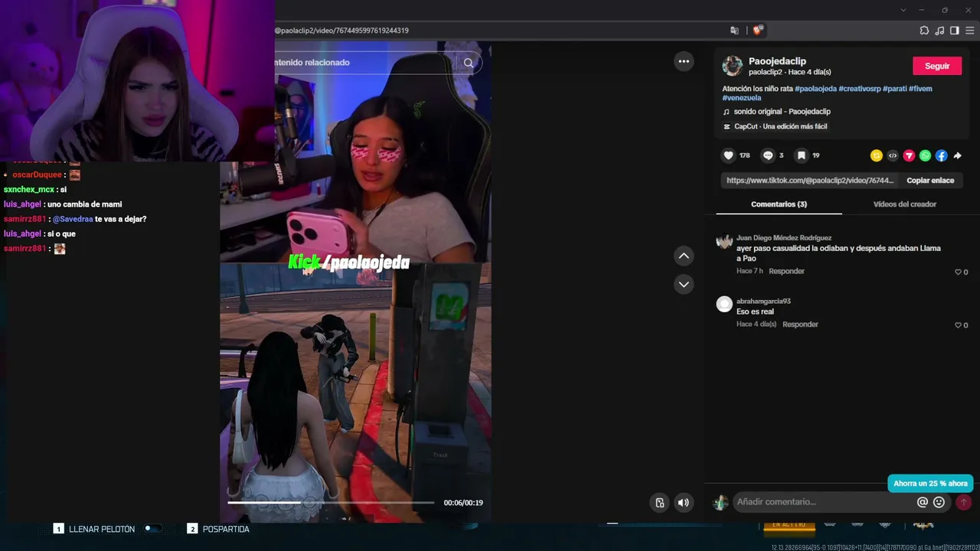
Task: Open the media control music icon
Action: (939, 31)
